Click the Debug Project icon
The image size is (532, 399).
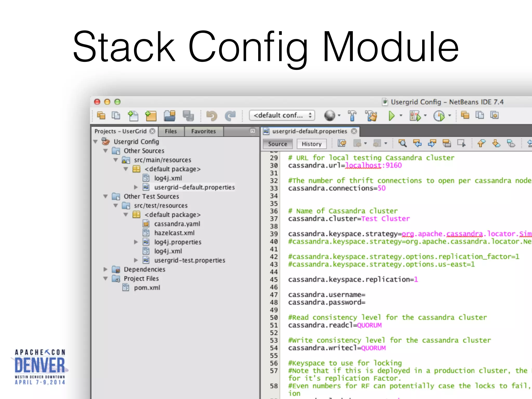pyautogui.click(x=415, y=116)
